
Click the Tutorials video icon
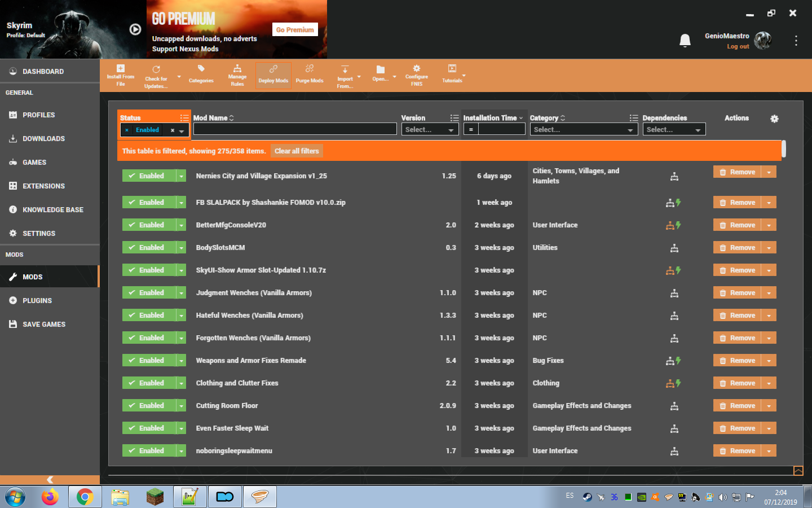[x=452, y=69]
